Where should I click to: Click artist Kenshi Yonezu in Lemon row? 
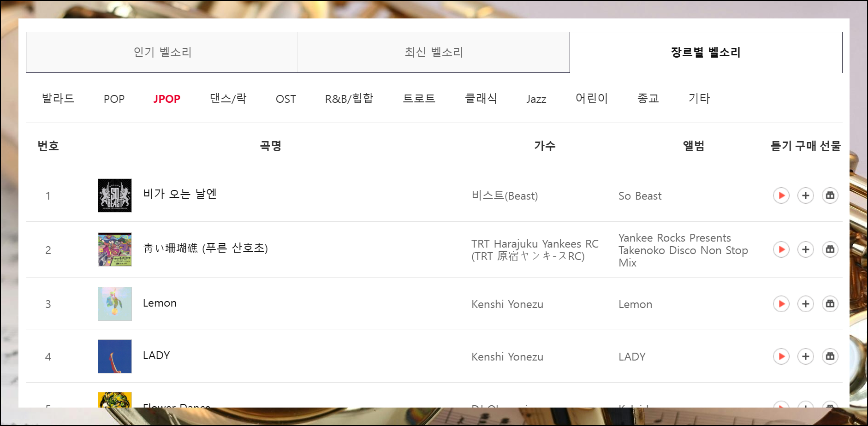tap(507, 304)
